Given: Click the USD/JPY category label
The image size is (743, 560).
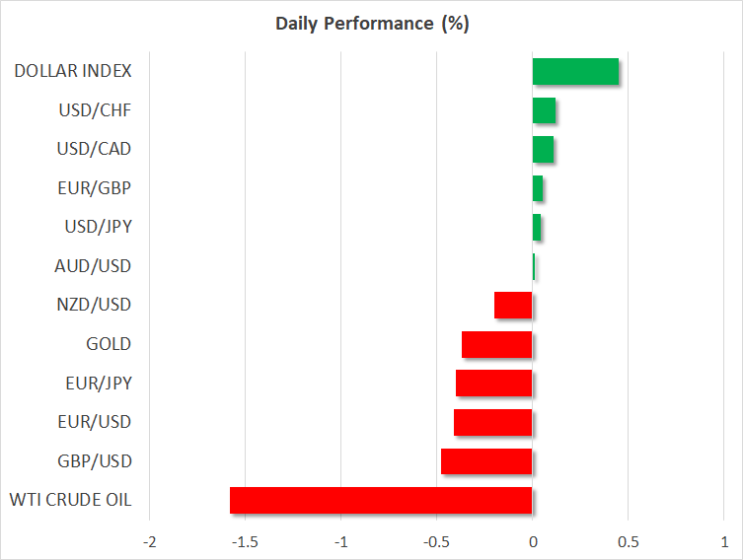Looking at the screenshot, I should [96, 227].
